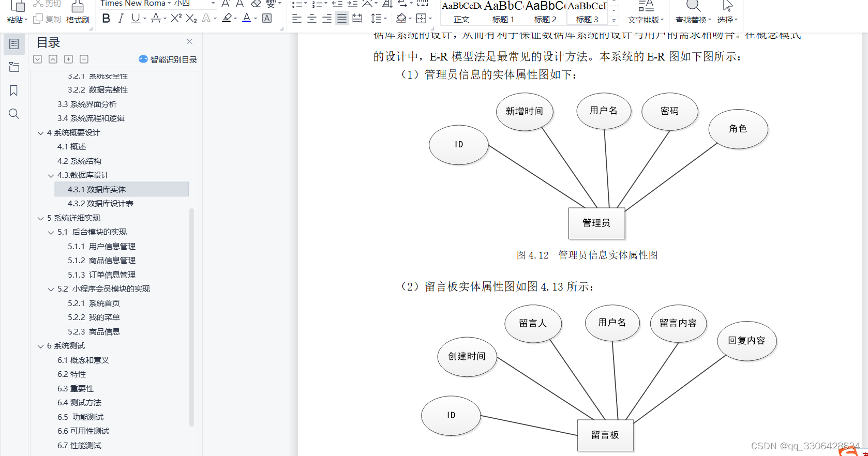Collapse the 4.3.数据库设计 node

[x=51, y=175]
